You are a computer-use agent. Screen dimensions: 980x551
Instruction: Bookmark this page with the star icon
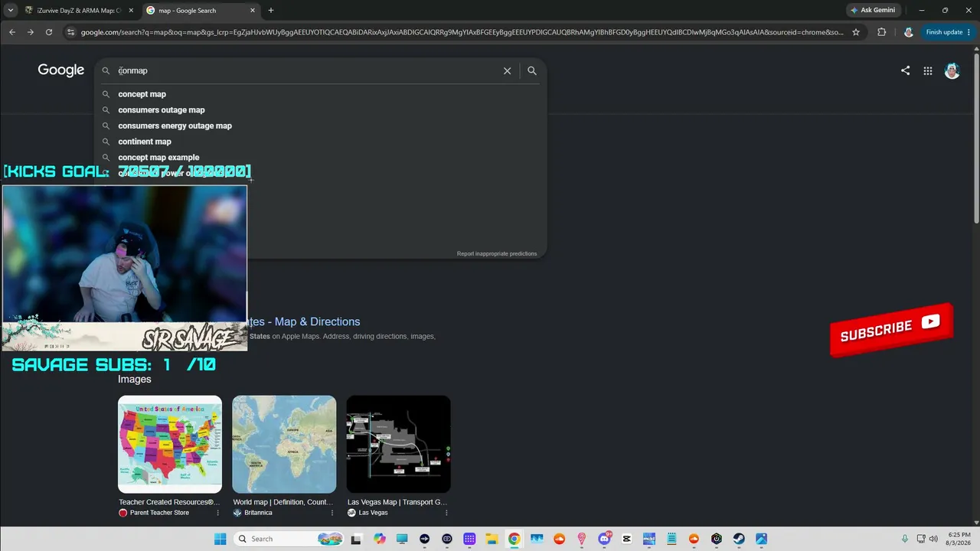click(856, 32)
